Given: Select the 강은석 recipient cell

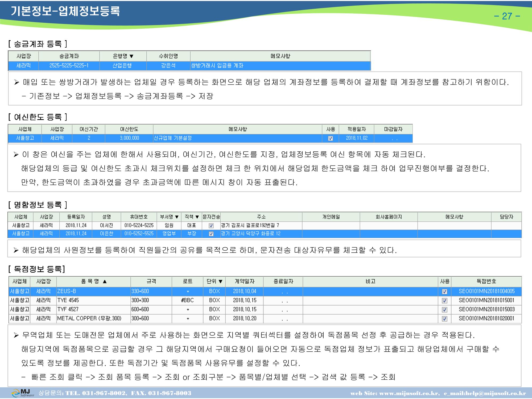Looking at the screenshot, I should click(168, 66).
